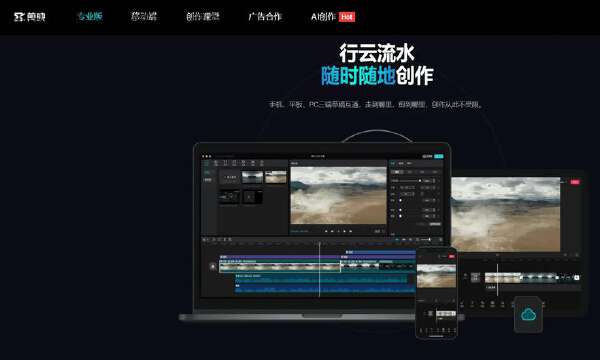Select the desert preview video on laptop

(x=338, y=195)
